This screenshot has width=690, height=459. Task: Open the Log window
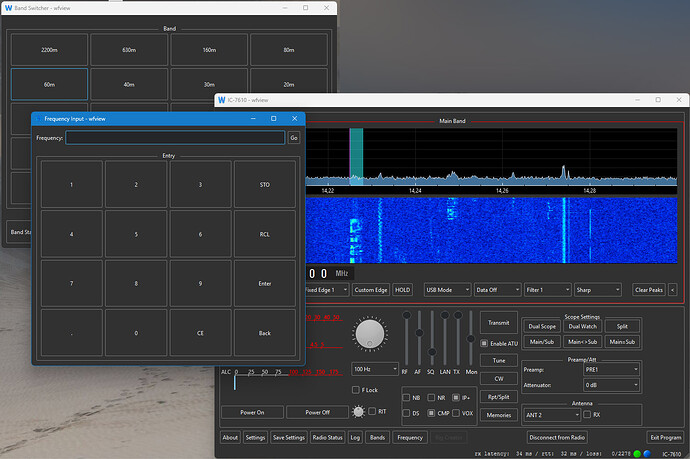(355, 437)
